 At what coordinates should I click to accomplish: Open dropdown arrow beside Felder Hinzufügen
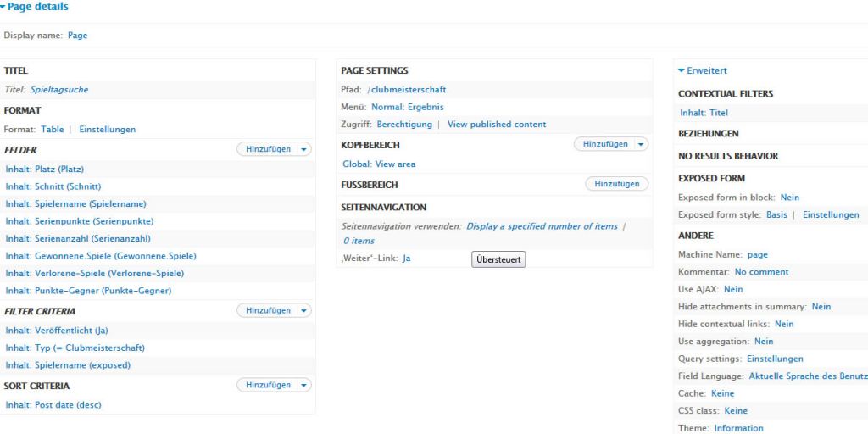click(304, 150)
